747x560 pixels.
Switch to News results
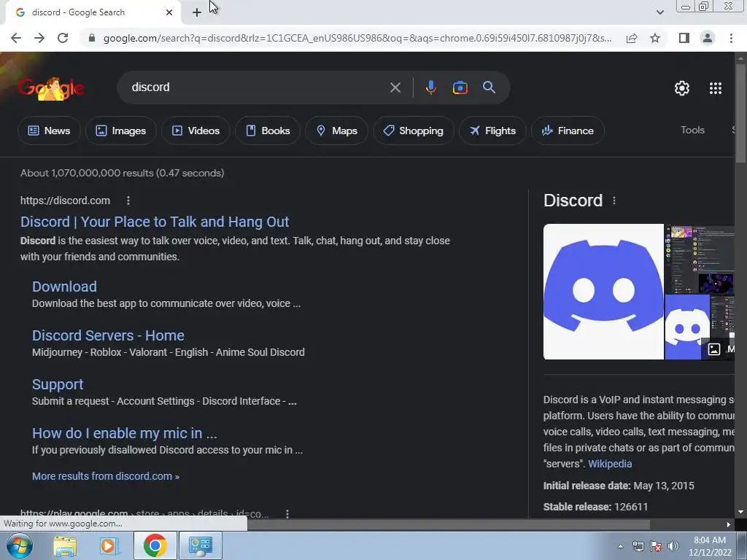coord(49,131)
